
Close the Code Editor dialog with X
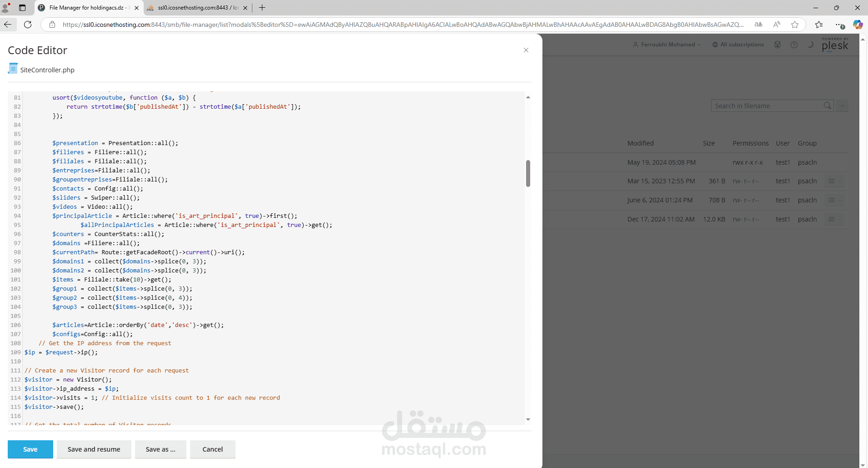coord(526,50)
